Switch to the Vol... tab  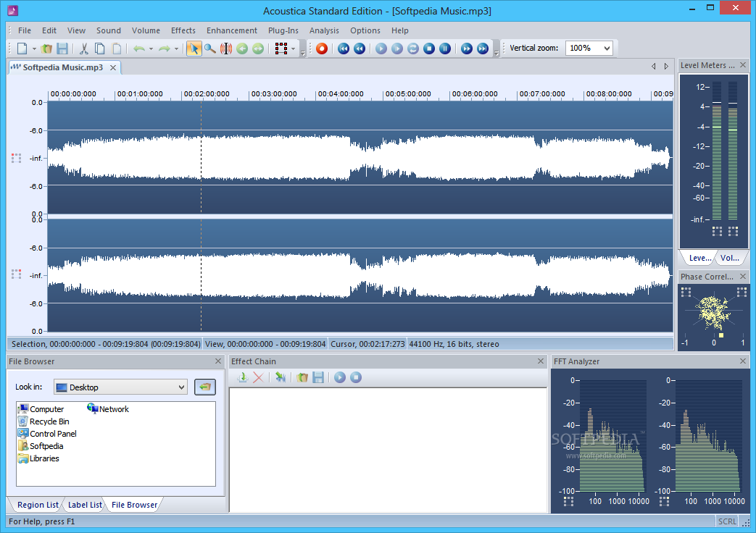pos(729,258)
